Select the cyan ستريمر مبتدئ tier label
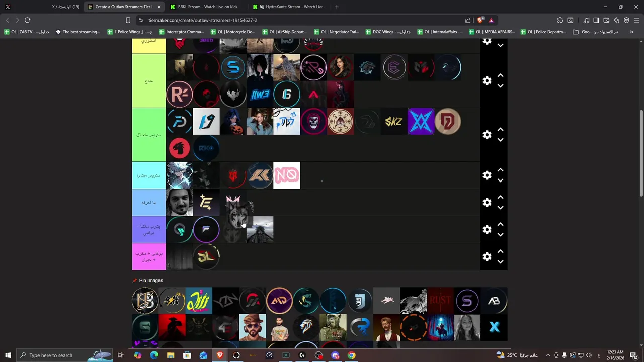 149,175
